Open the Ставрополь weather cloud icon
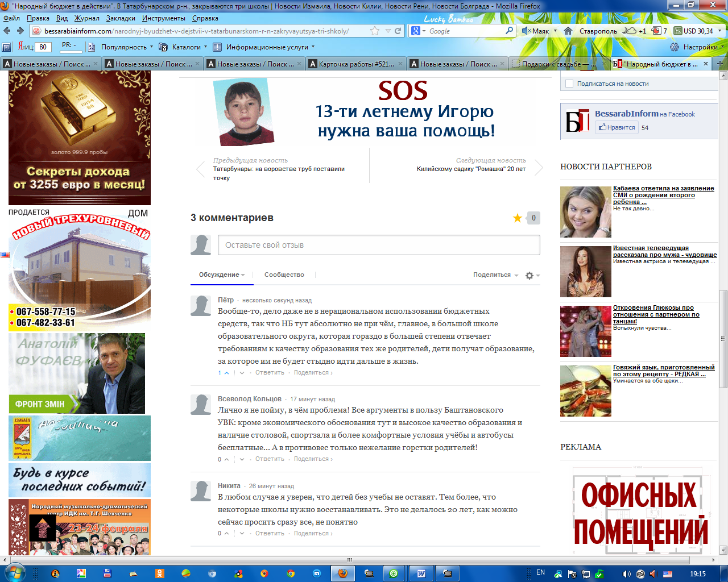 (630, 31)
